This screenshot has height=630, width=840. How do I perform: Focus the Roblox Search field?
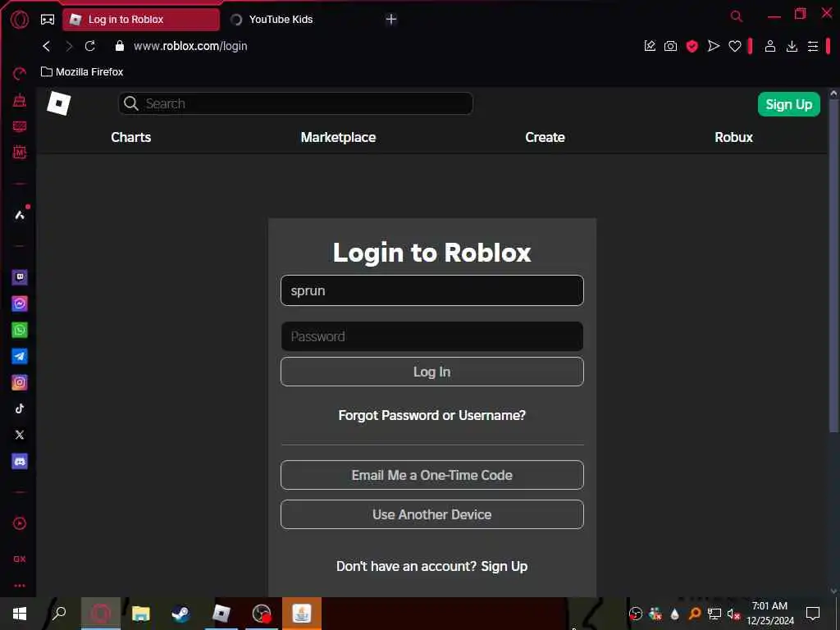295,103
